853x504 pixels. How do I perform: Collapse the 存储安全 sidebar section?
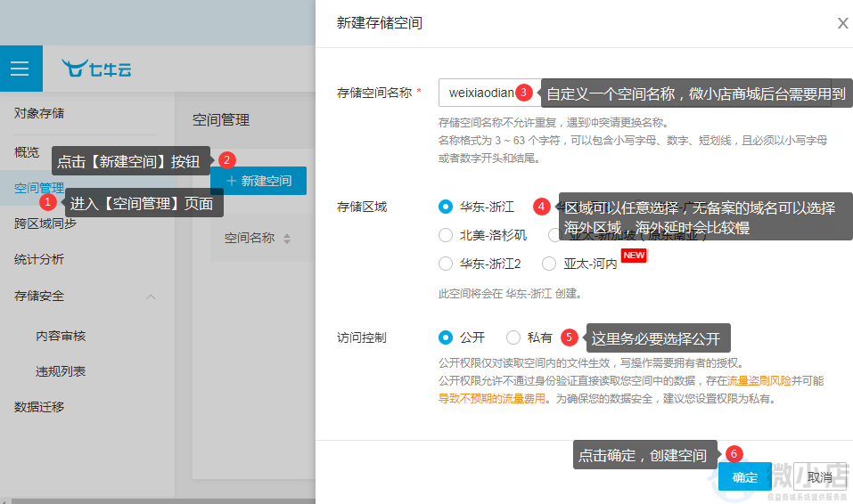point(151,296)
